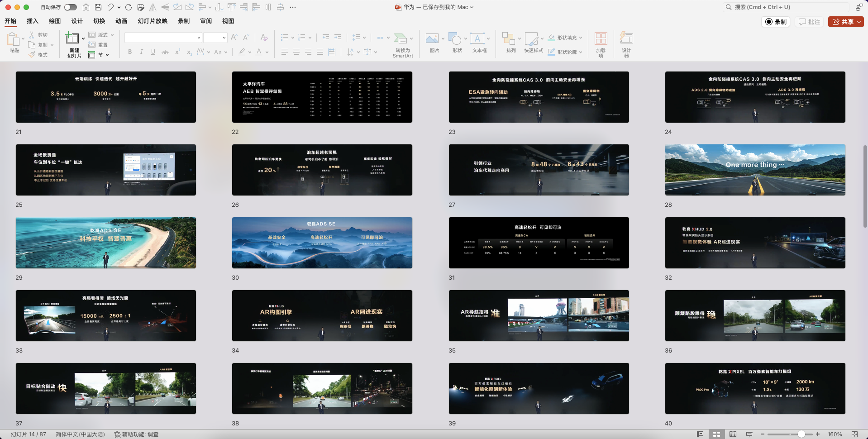Screen dimensions: 868x439
Task: Toggle the slide sorter view button
Action: pyautogui.click(x=716, y=434)
